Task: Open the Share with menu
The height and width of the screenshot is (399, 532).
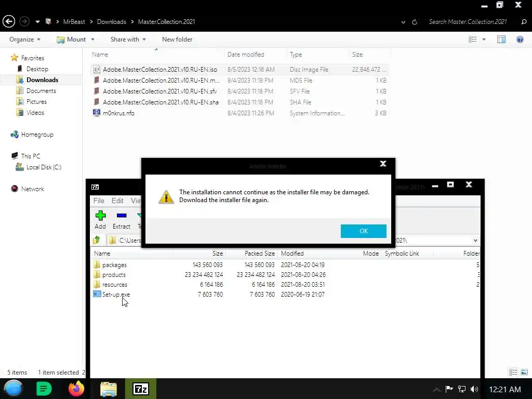Action: tap(128, 39)
